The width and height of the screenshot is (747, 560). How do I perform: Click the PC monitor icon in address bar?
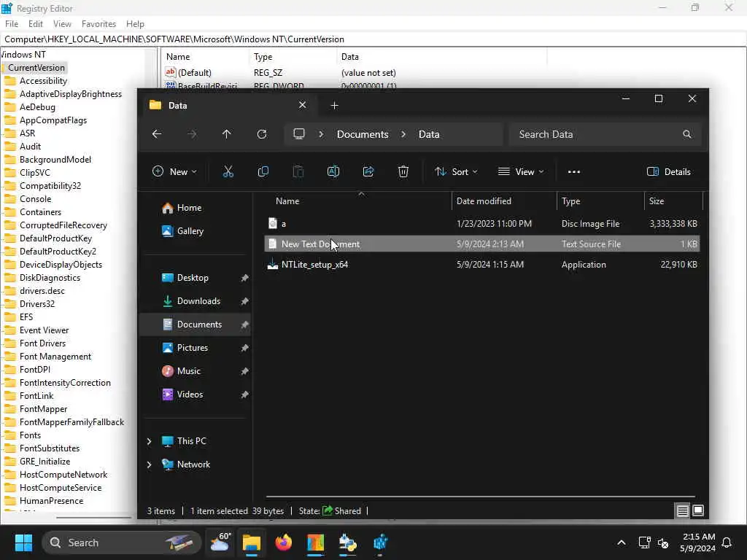[298, 134]
